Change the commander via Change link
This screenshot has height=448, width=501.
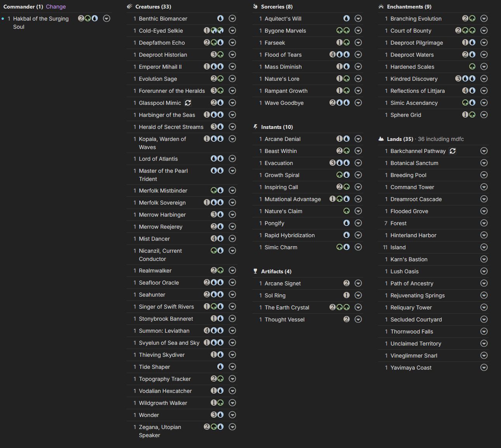pos(56,7)
